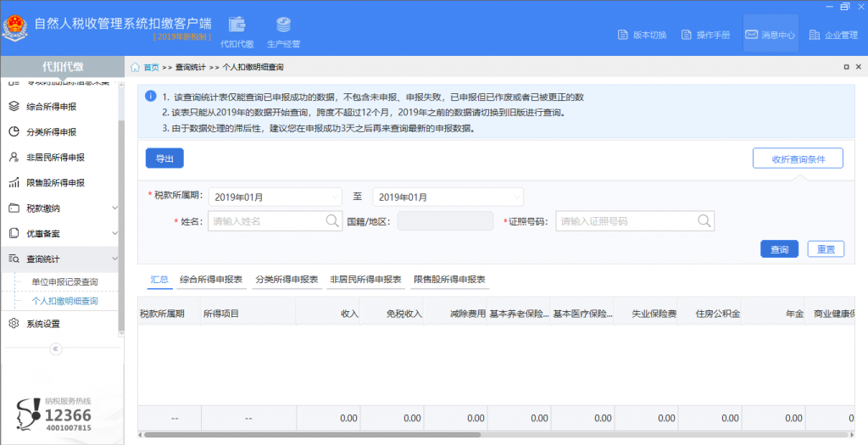Viewport: 868px width, 445px height.
Task: Restore the inner tab panel window icon
Action: pos(846,67)
